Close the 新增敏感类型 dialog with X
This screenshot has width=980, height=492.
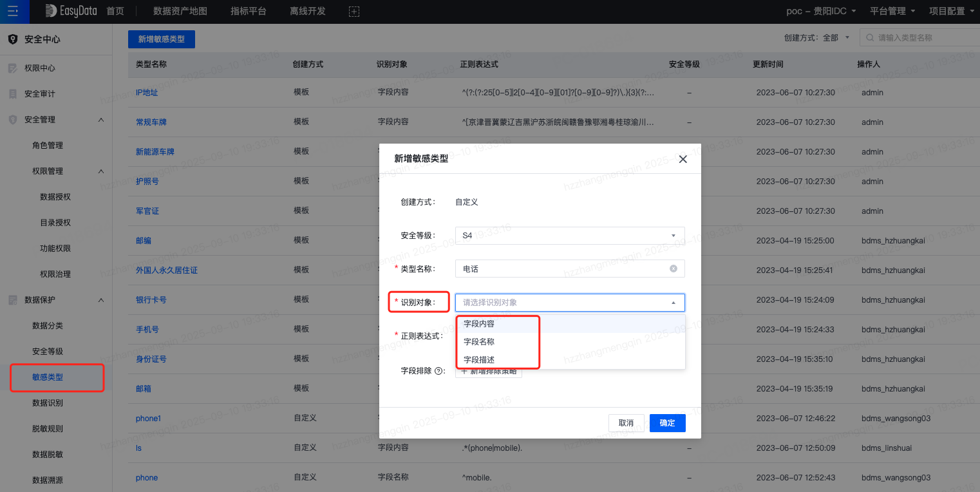pos(683,158)
